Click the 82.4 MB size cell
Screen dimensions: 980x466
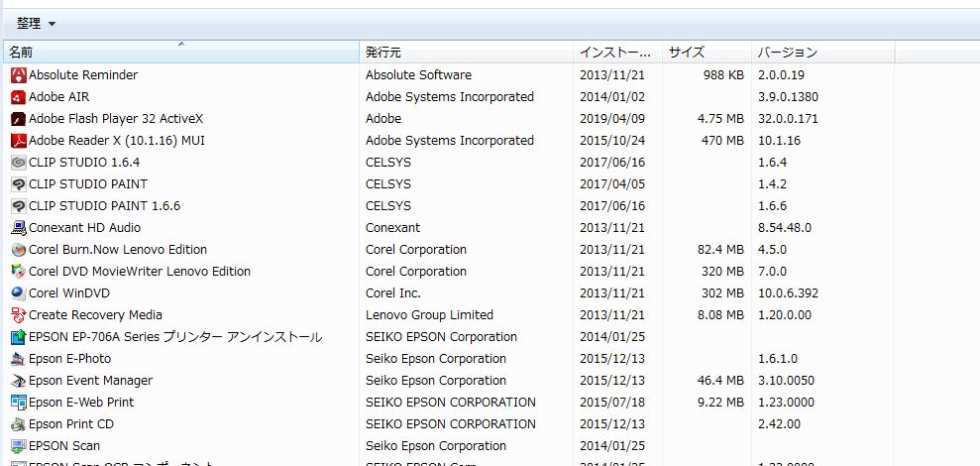click(720, 250)
